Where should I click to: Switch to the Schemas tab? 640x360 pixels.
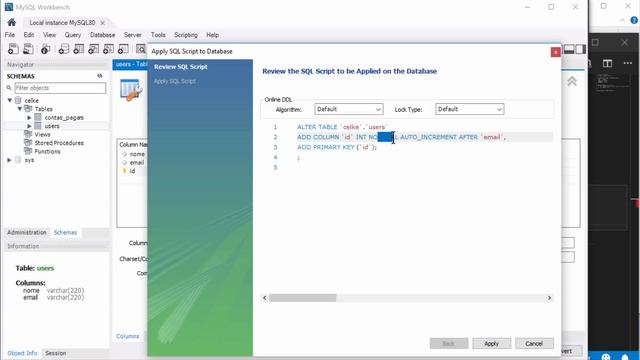65,232
